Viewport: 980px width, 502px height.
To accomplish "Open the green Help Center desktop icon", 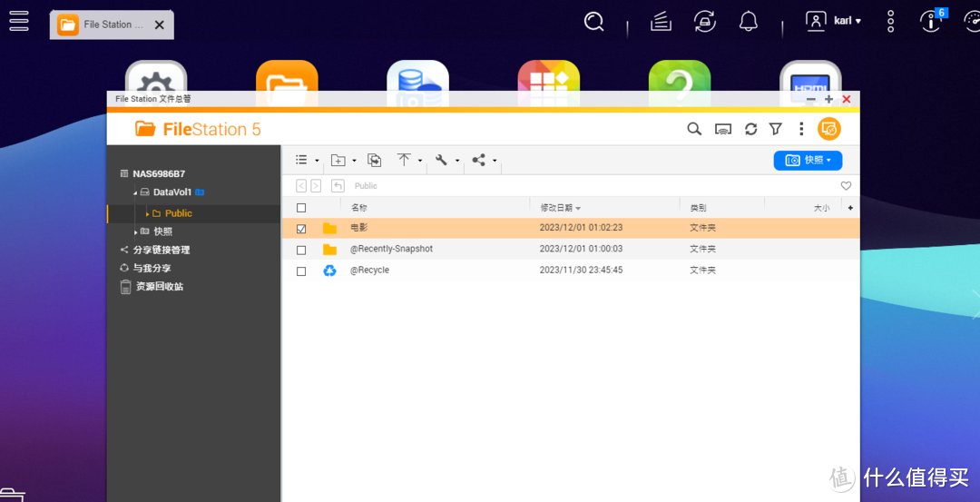I will [680, 75].
